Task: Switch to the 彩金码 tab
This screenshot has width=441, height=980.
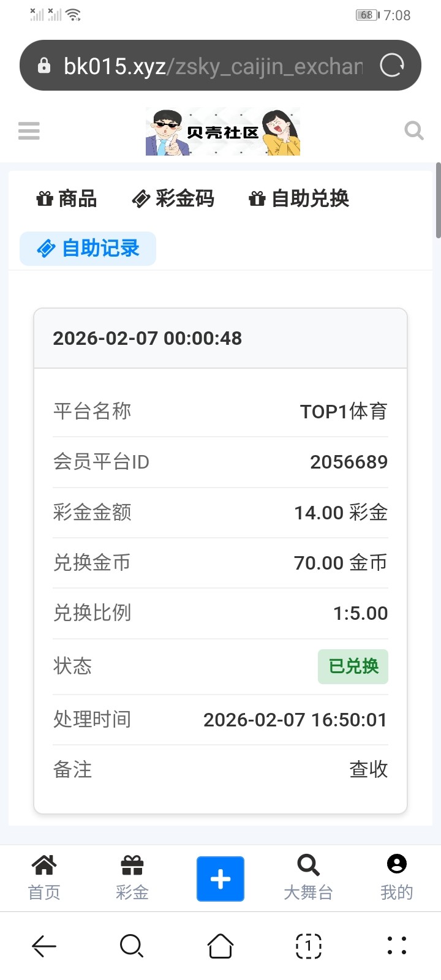Action: pos(173,198)
